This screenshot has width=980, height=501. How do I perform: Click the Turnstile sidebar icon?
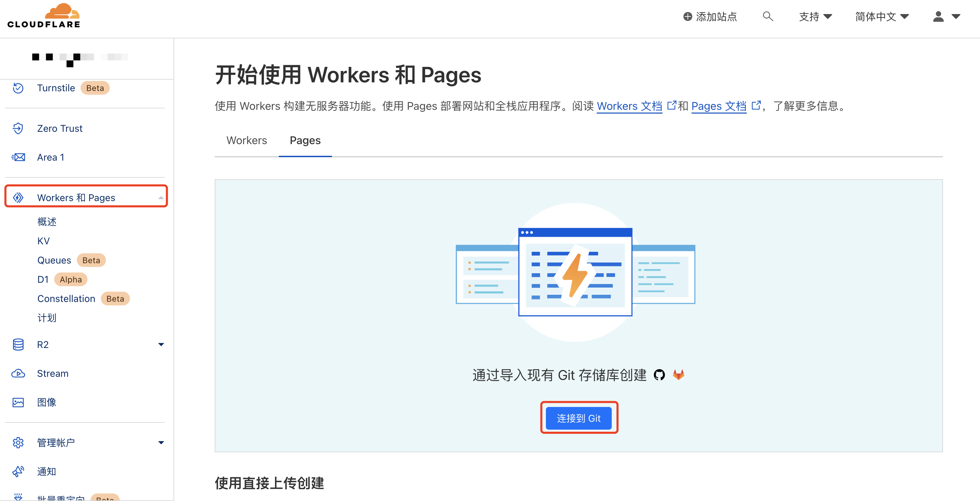point(18,88)
